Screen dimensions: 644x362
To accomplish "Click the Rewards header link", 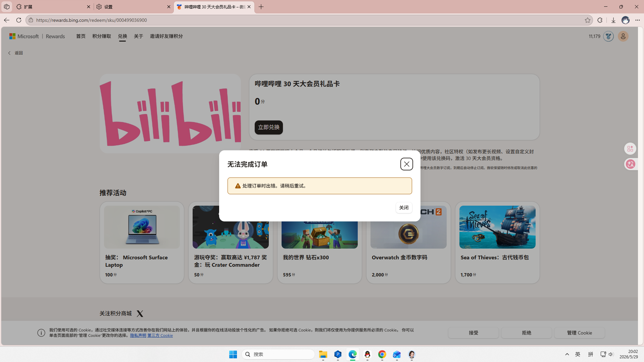I will click(55, 36).
